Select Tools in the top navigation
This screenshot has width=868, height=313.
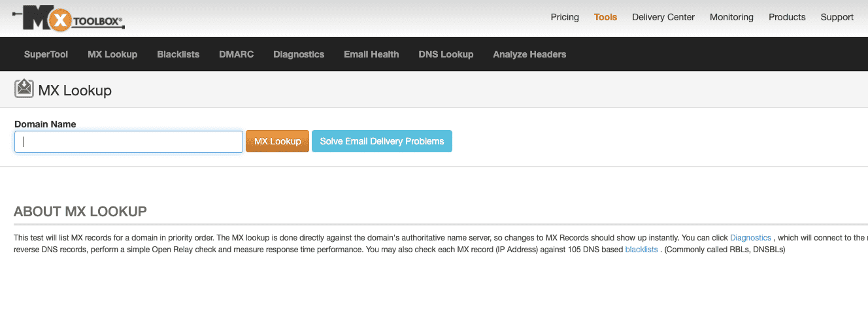click(605, 17)
